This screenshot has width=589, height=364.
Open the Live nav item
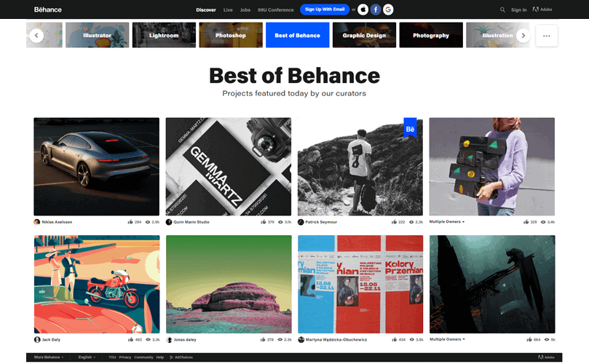click(x=228, y=9)
